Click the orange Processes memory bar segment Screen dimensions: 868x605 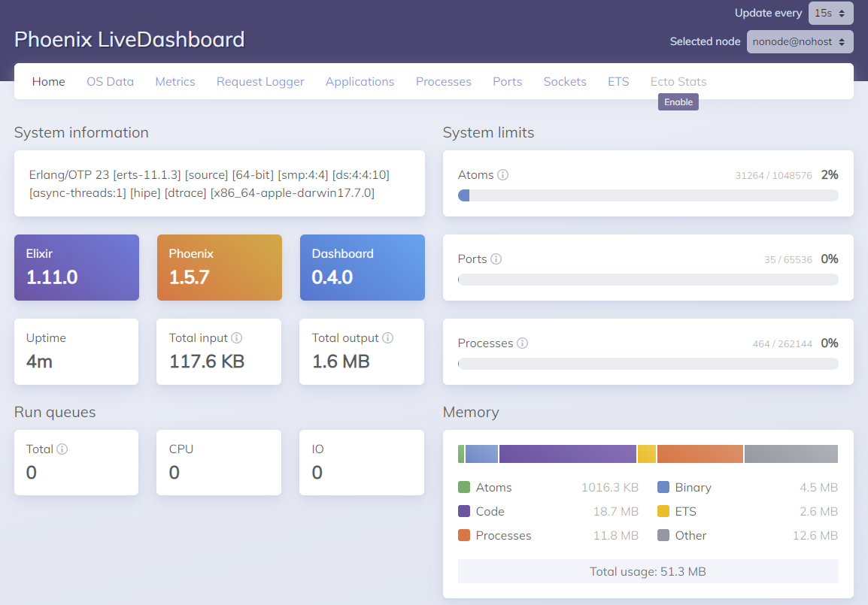coord(700,453)
